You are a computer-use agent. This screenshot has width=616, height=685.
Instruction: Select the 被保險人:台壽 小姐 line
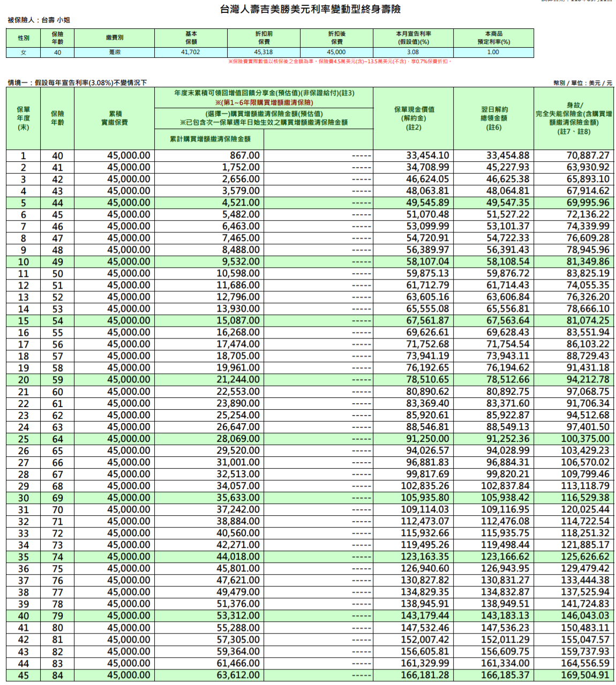[x=39, y=20]
